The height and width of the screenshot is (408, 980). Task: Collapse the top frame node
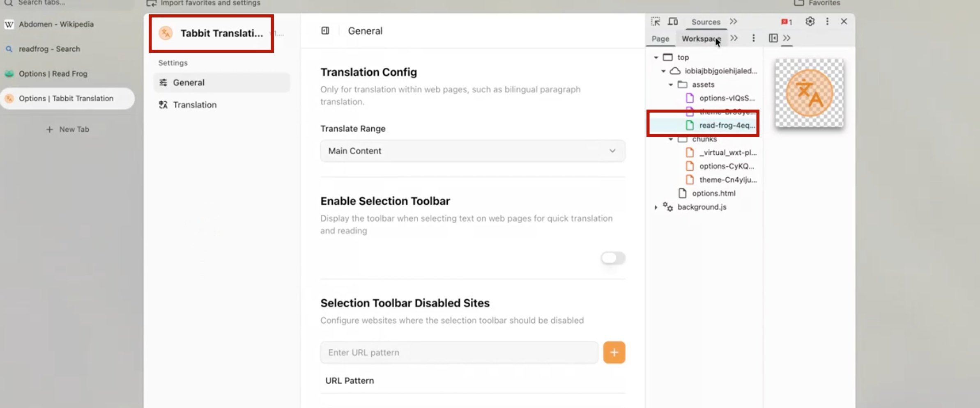point(656,57)
